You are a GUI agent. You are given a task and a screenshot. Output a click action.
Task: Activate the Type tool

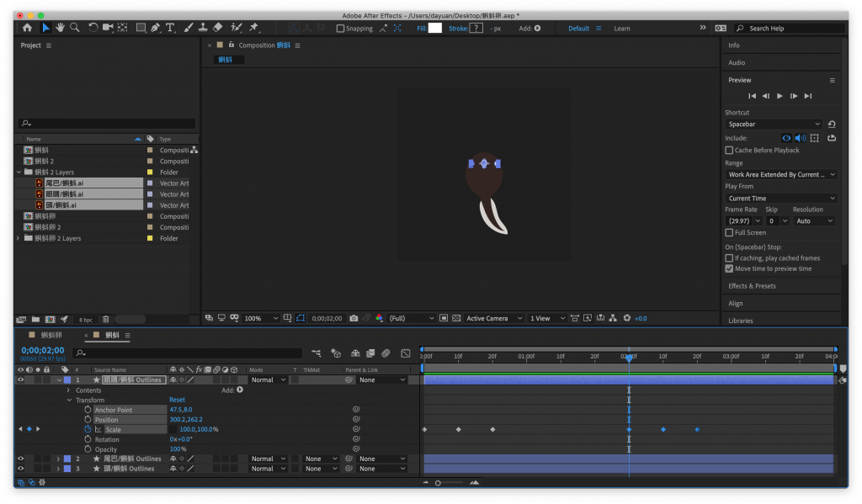pyautogui.click(x=170, y=28)
